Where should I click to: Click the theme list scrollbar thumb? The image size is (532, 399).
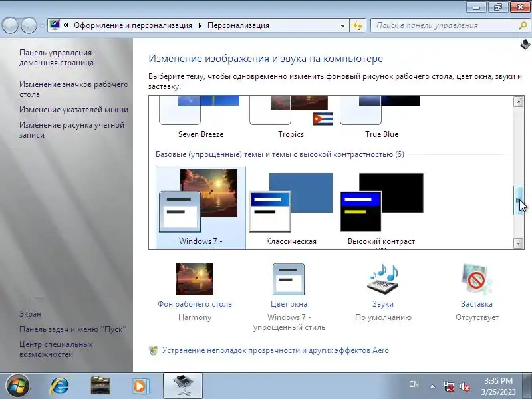519,200
